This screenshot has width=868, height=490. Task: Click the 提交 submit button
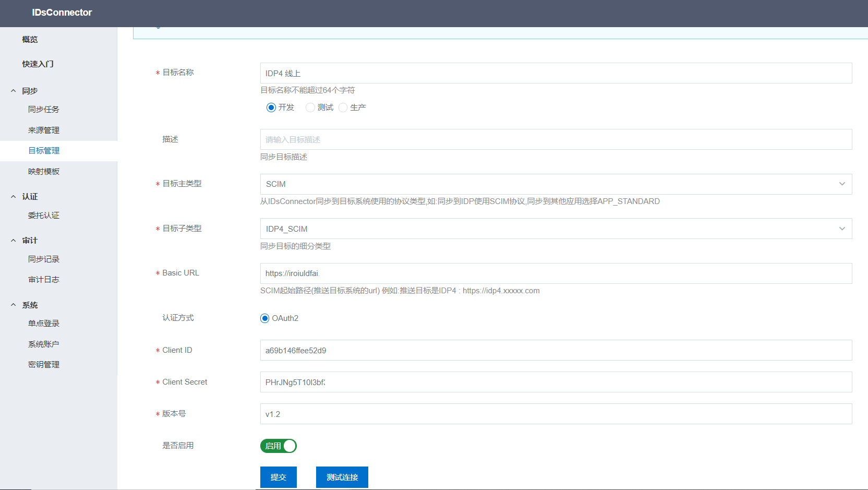tap(279, 477)
